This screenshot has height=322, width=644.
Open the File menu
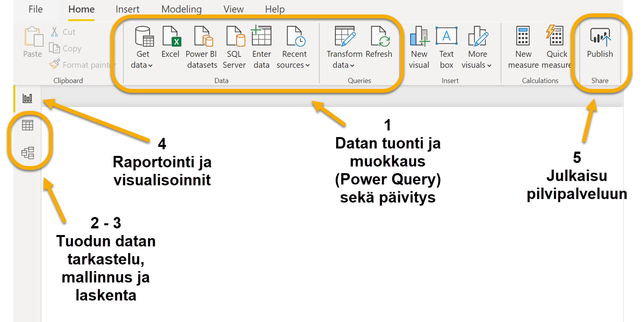click(x=36, y=9)
